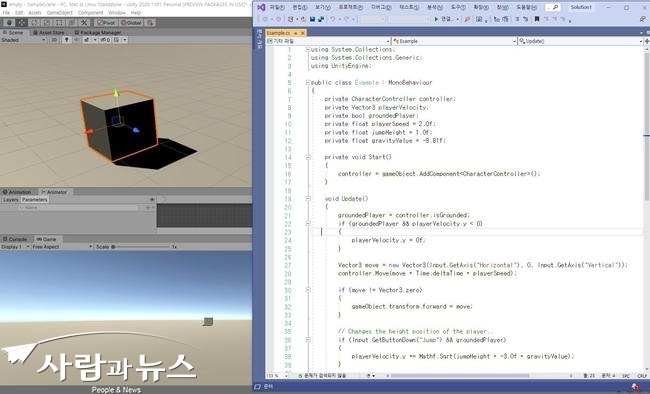Start debugging with the green play button
The width and height of the screenshot is (650, 394).
click(x=436, y=19)
